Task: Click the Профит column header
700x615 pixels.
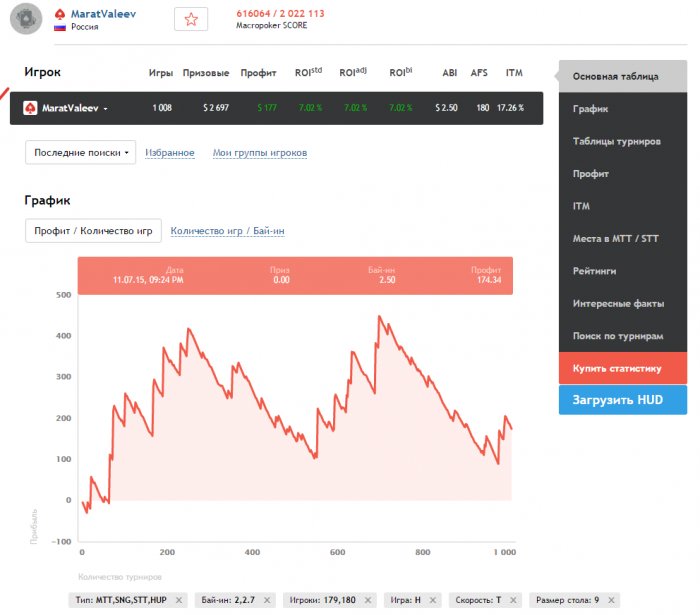Action: tap(258, 73)
